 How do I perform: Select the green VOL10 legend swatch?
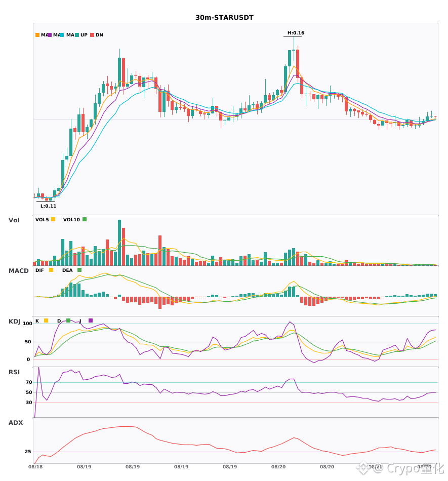85,219
